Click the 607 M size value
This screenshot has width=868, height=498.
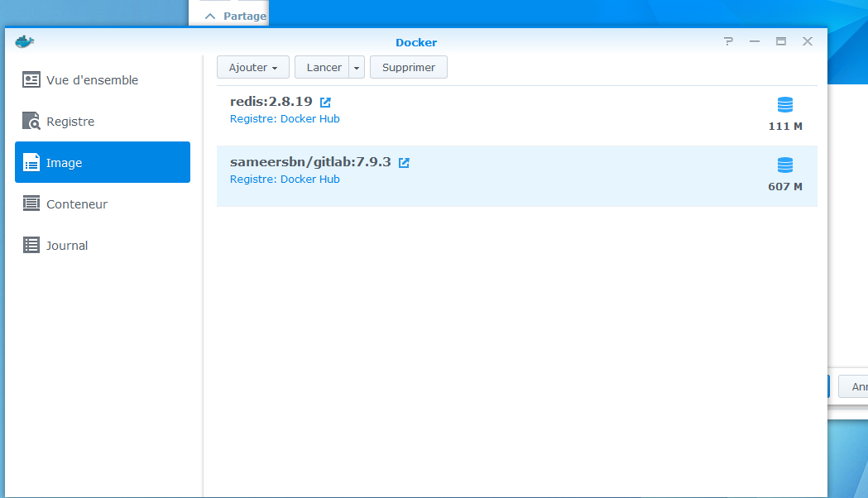[x=785, y=186]
